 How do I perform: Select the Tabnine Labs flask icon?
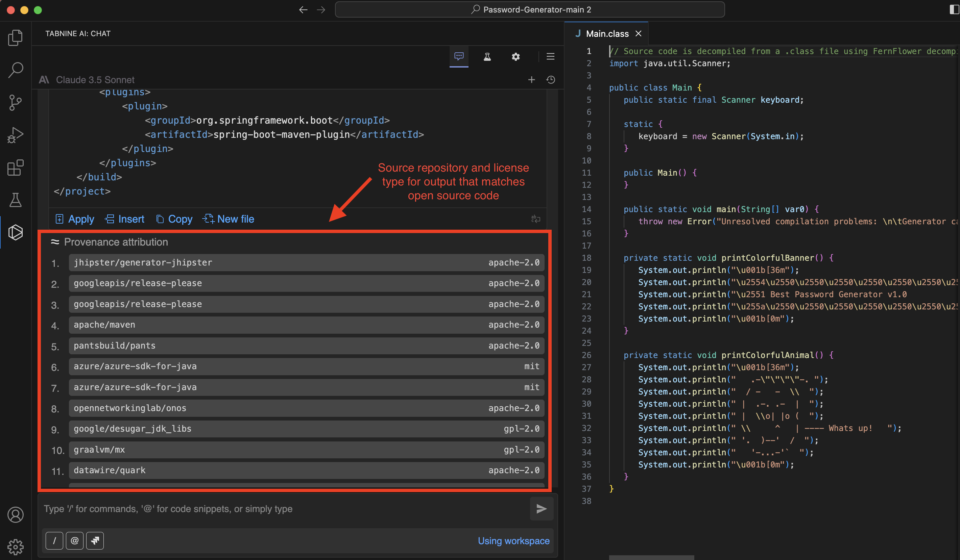(x=487, y=56)
